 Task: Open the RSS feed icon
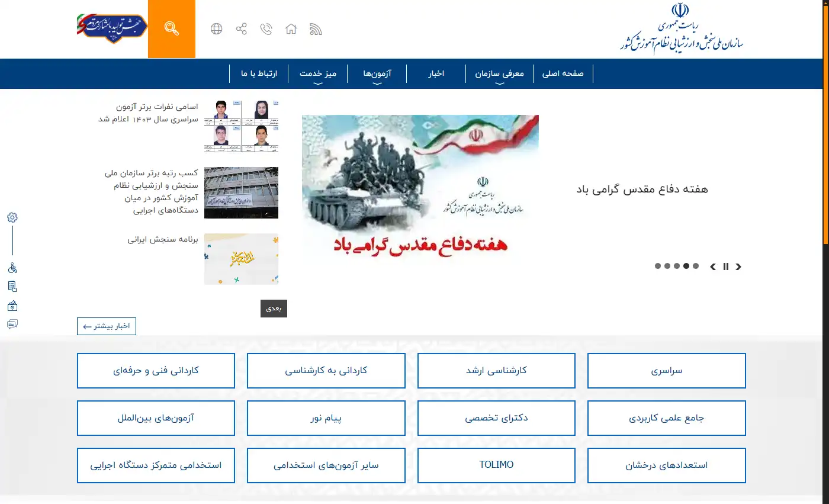pos(316,29)
